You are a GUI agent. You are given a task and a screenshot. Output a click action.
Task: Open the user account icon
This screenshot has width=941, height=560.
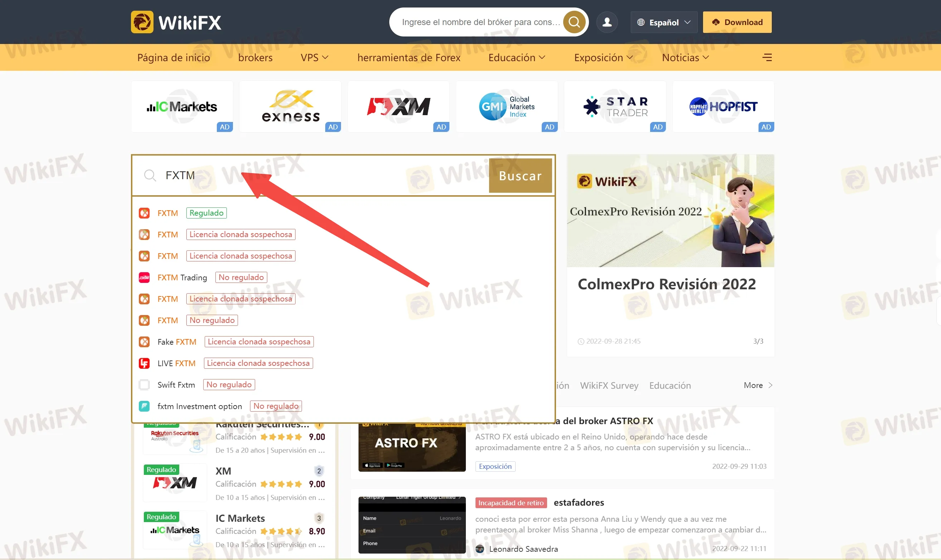pos(607,22)
